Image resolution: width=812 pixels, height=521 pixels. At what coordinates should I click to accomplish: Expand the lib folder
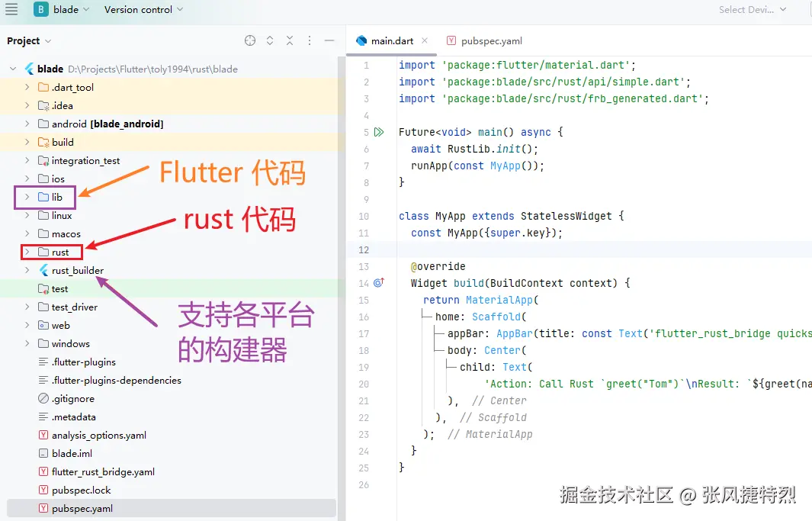coord(27,197)
